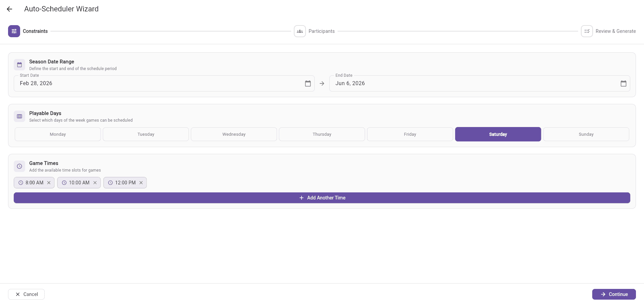The height and width of the screenshot is (305, 644).
Task: Remove the 10:00 AM time slot
Action: point(95,183)
